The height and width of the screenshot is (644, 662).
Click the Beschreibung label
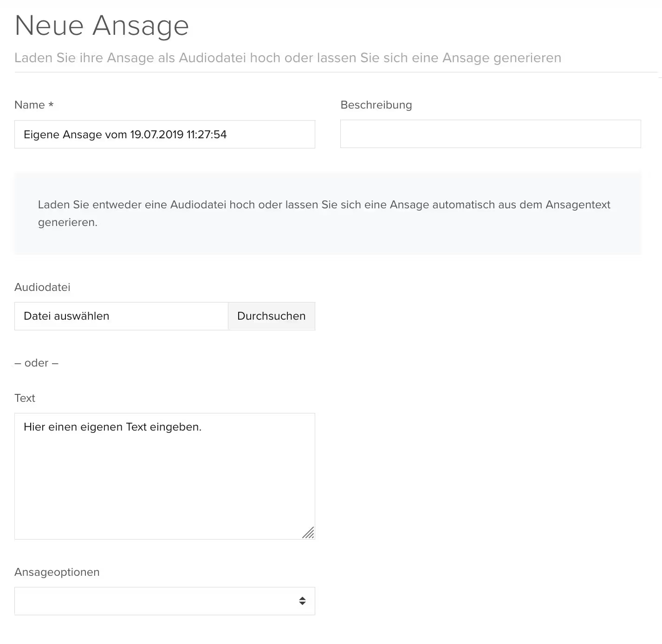click(376, 105)
